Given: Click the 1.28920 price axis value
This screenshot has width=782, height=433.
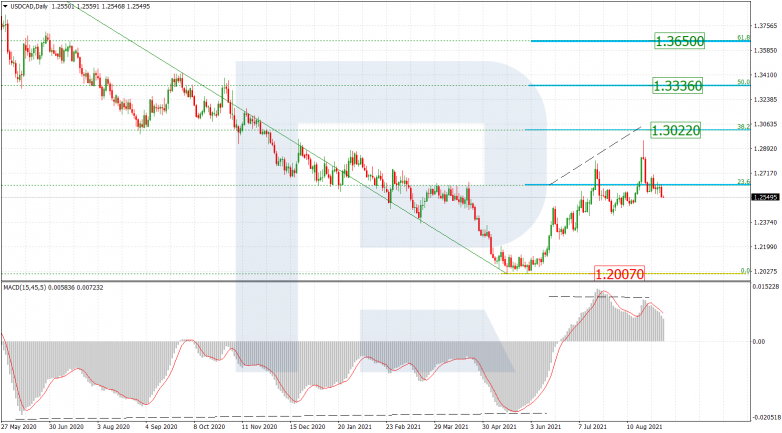Looking at the screenshot, I should click(x=767, y=149).
